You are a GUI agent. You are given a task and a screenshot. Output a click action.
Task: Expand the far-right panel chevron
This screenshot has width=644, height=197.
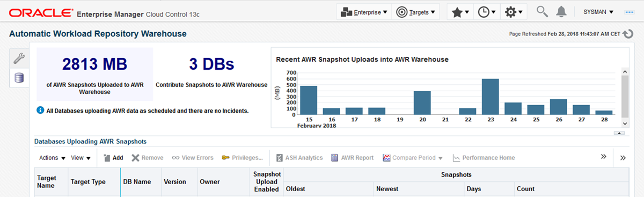coord(623,157)
